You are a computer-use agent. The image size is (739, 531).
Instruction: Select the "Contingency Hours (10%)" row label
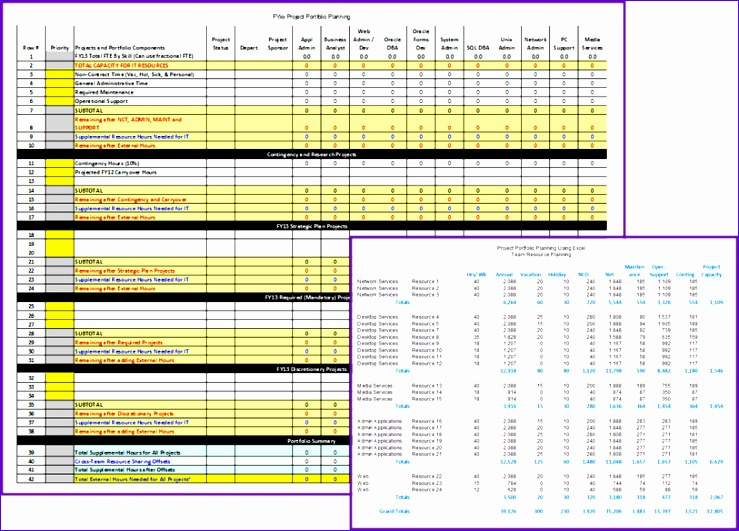[x=107, y=163]
